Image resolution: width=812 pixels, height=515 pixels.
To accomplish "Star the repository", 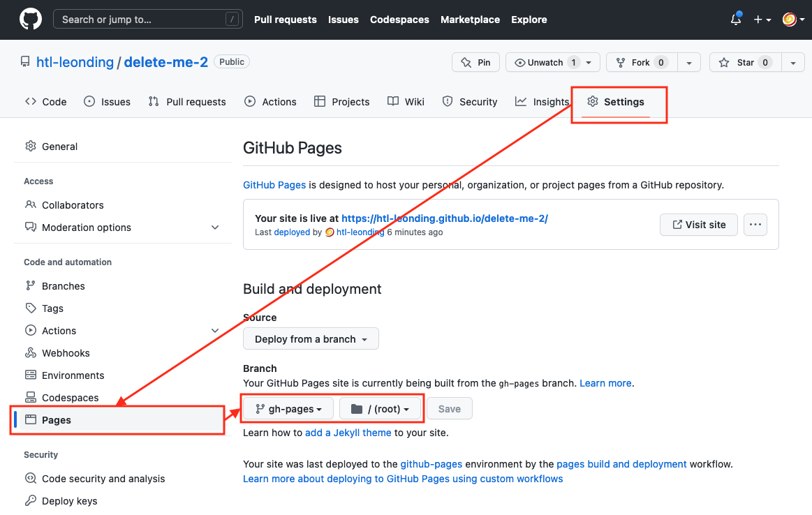I will tap(746, 62).
